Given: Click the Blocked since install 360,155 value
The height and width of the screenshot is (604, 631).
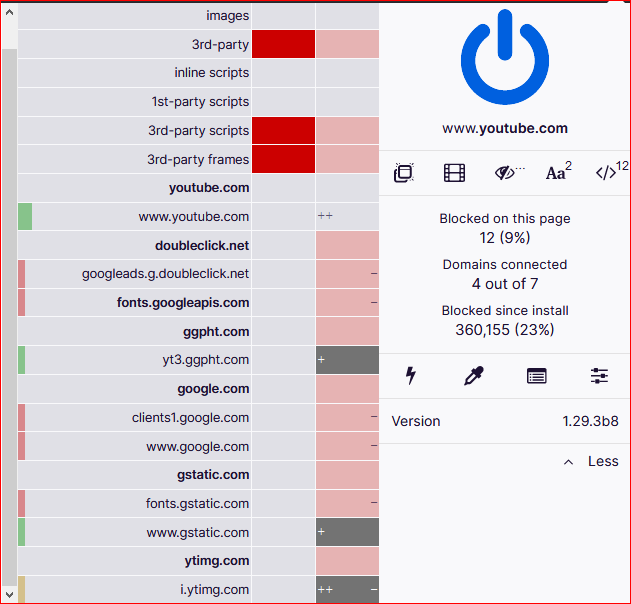Looking at the screenshot, I should pos(505,330).
